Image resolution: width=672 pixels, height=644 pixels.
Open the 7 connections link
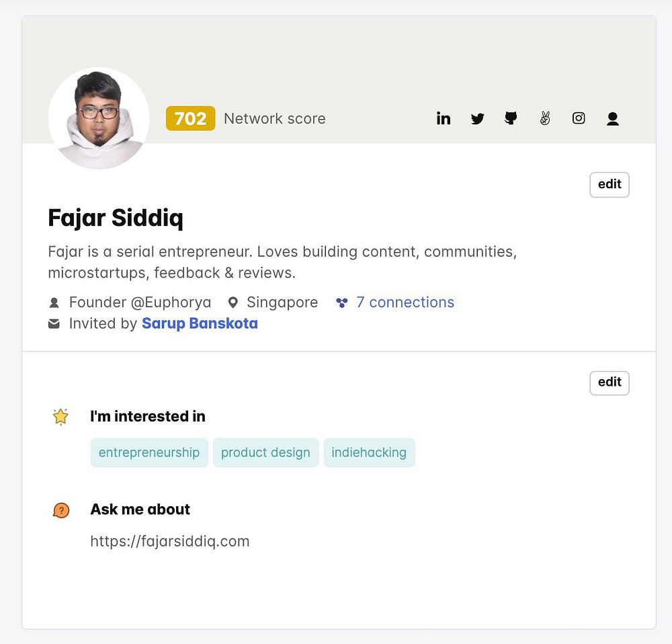click(x=405, y=303)
